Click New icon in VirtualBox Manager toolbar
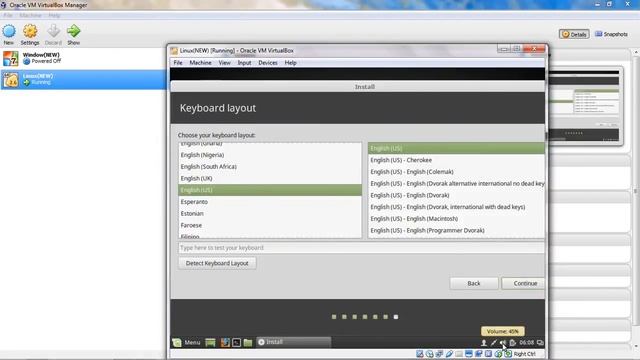Screen dimensions: 640x360 click(9, 35)
